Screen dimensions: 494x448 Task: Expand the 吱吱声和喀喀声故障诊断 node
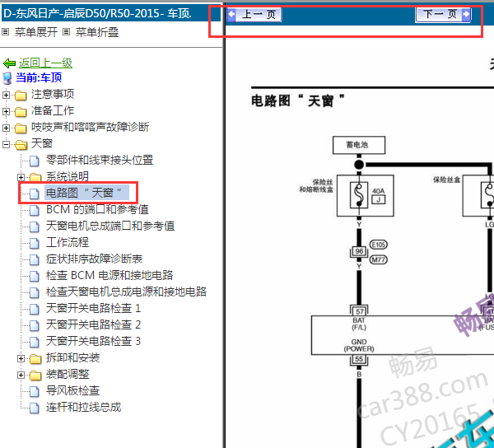[6, 128]
